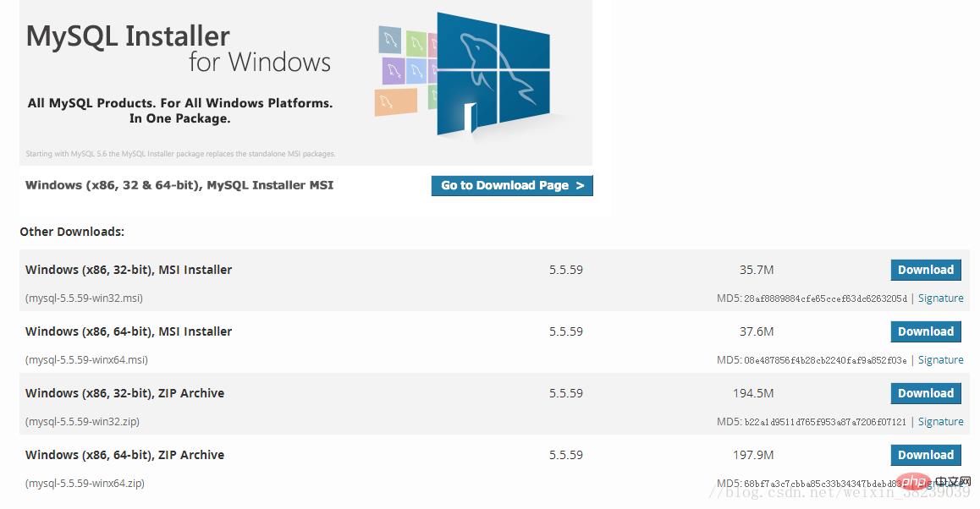This screenshot has height=509, width=980.
Task: Click the orange dolphin tile in banner
Action: [x=395, y=102]
